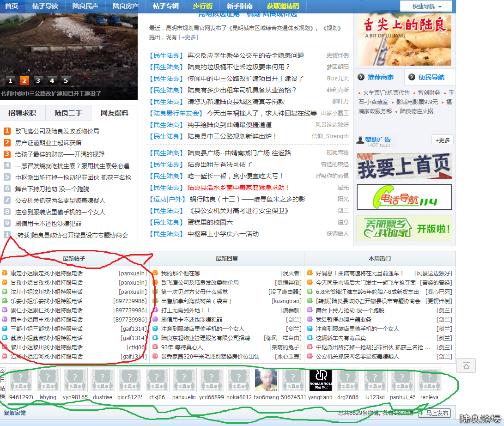Click the tao6mang user avatar photo
The image size is (504, 426).
coord(266,380)
